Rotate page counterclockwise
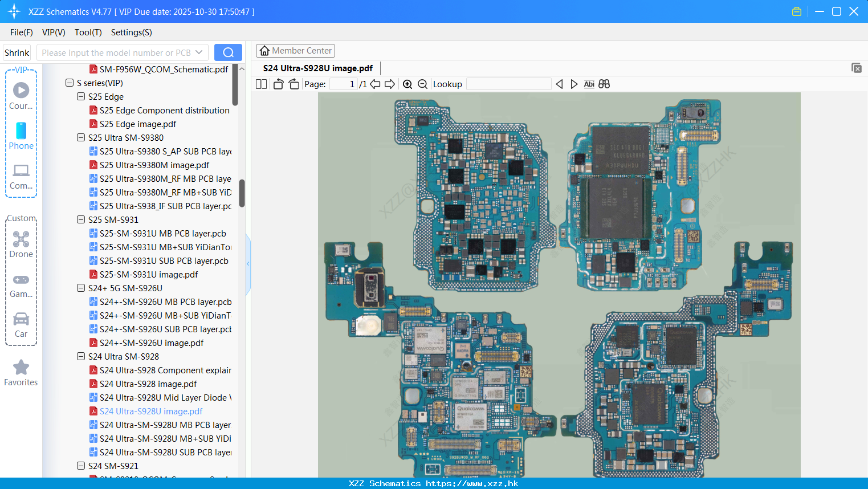This screenshot has height=489, width=868. point(278,84)
